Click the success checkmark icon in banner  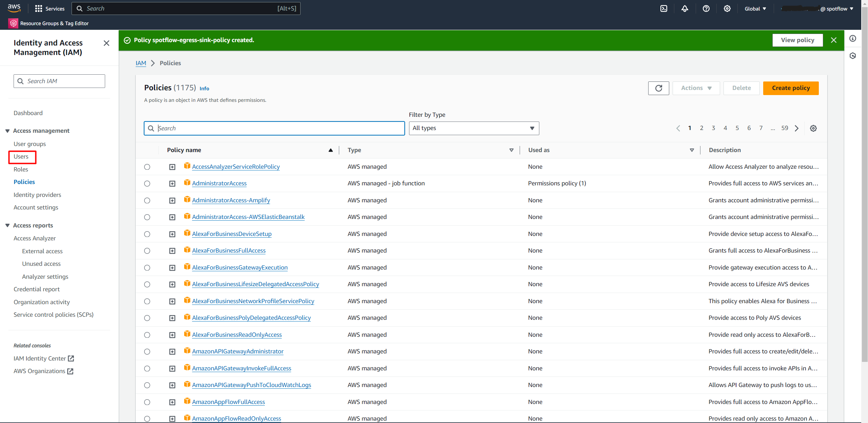[127, 40]
